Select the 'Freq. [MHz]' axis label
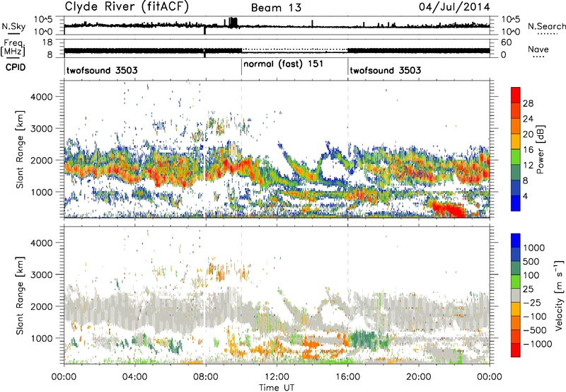 point(13,47)
